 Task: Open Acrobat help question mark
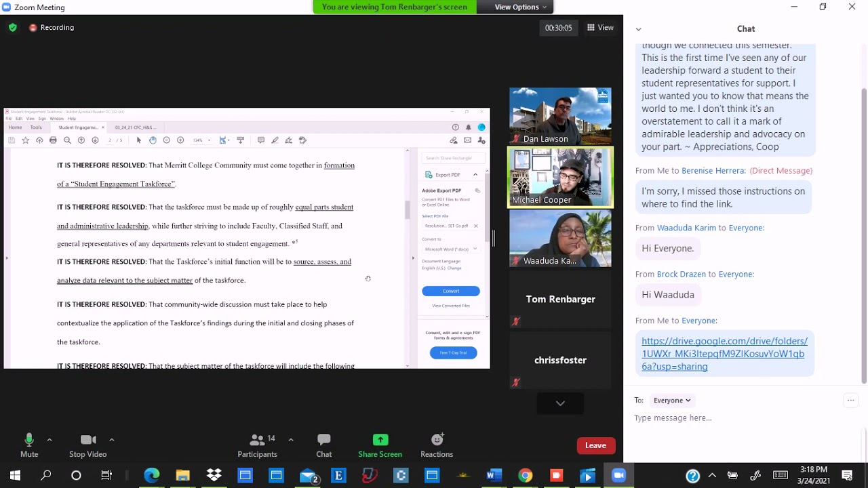[x=455, y=127]
